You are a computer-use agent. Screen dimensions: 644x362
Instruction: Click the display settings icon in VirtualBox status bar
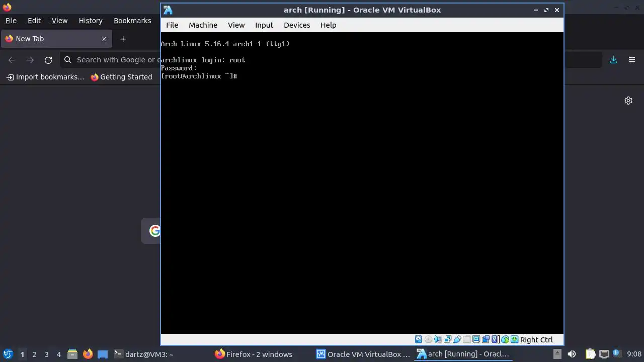[x=476, y=339]
